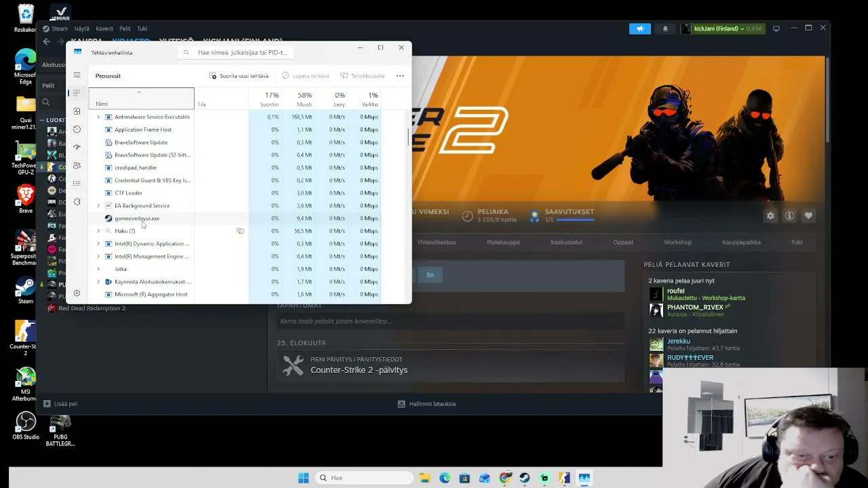Open the Pelit menu in Steam
This screenshot has height=488, width=868.
(125, 28)
